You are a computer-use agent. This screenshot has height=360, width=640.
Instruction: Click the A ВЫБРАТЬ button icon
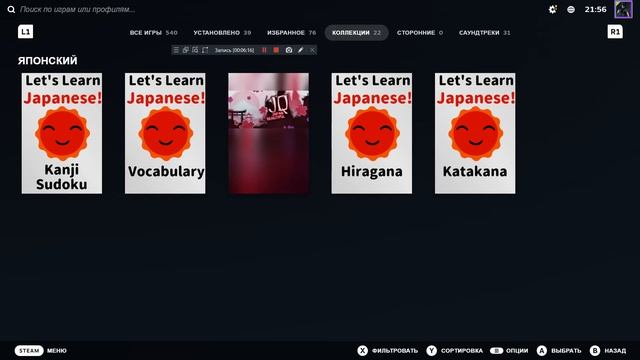point(542,350)
